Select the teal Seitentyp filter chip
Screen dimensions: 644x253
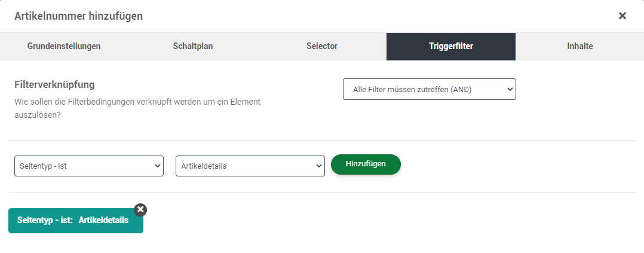76,221
